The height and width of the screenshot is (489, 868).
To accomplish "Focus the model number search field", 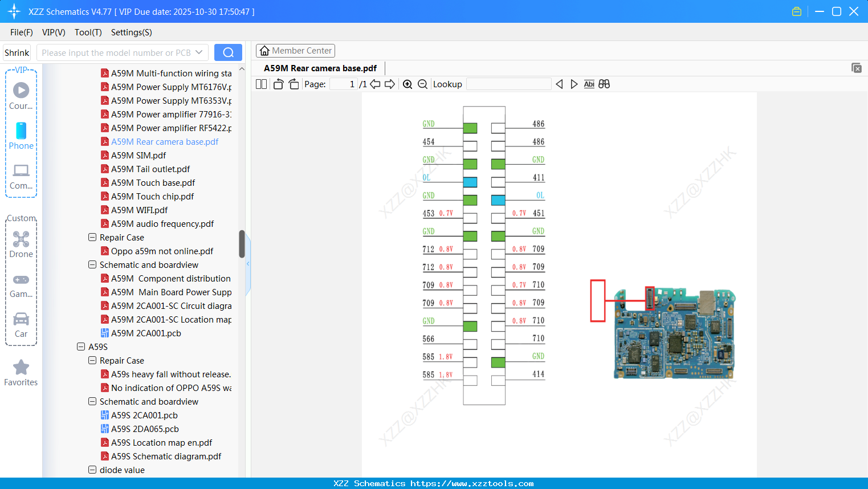I will [116, 52].
